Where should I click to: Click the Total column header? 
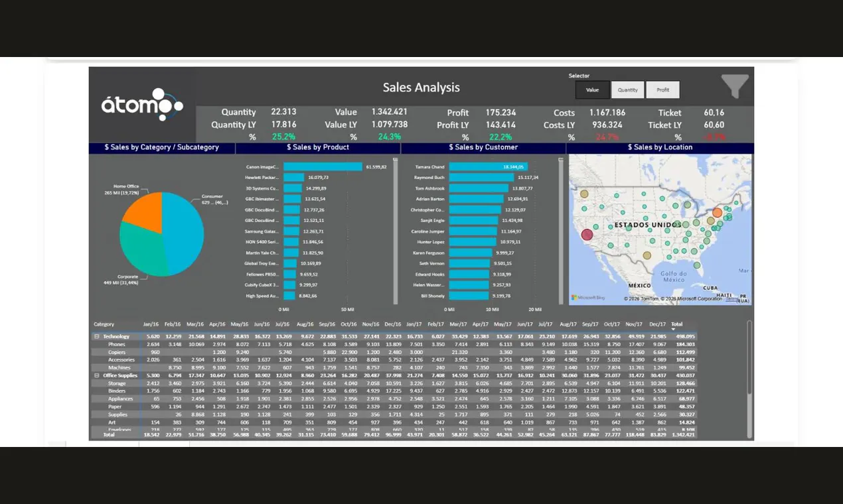[x=677, y=324]
